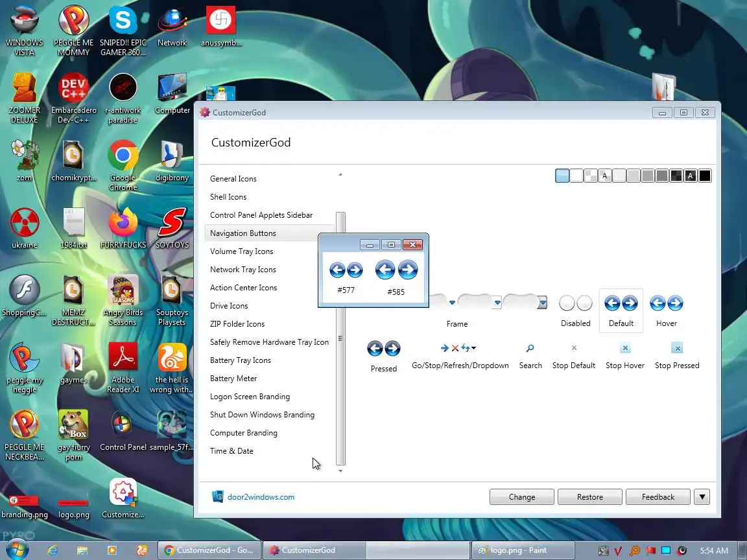Select the Stop Pressed image
Viewport: 747px width, 560px height.
tap(677, 348)
